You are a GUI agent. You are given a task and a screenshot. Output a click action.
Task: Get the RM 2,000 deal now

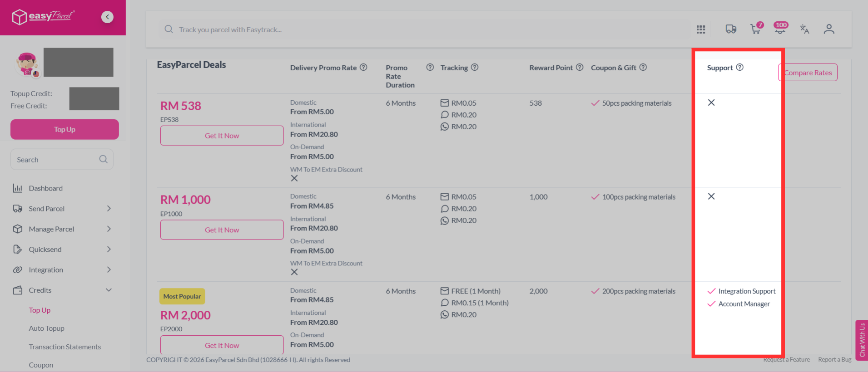coord(222,345)
